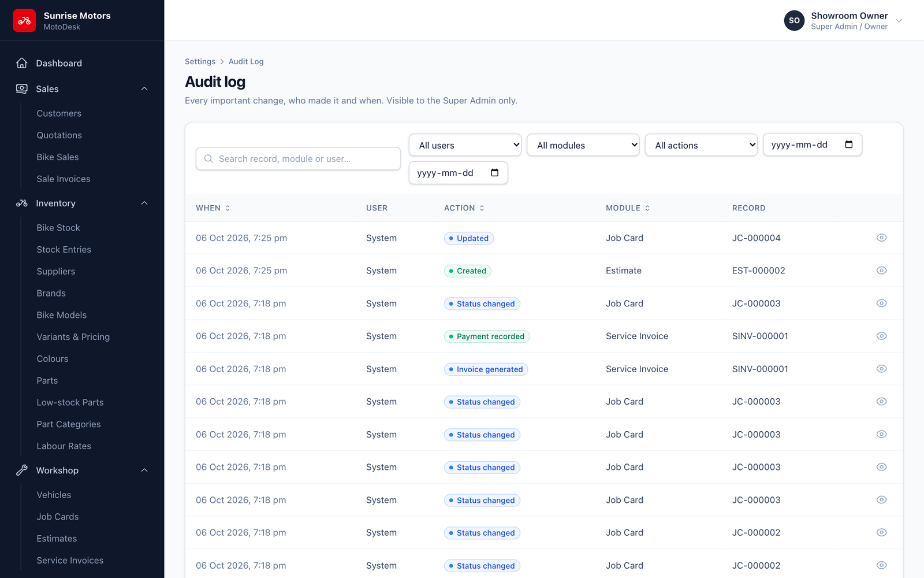The image size is (924, 578).
Task: Open Low-stock Parts page
Action: 70,402
